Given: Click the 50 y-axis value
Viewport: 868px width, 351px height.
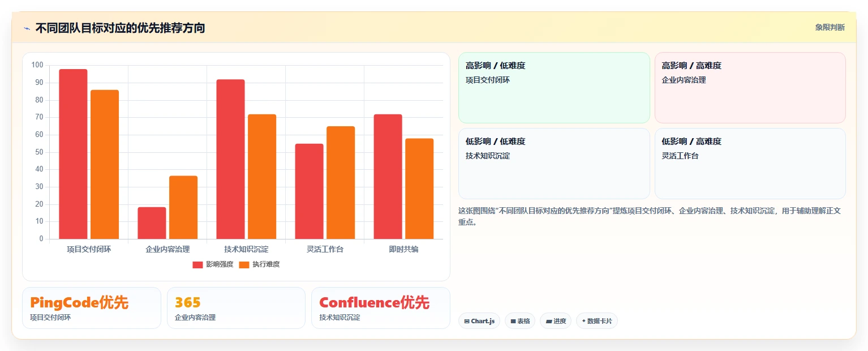Looking at the screenshot, I should (39, 152).
